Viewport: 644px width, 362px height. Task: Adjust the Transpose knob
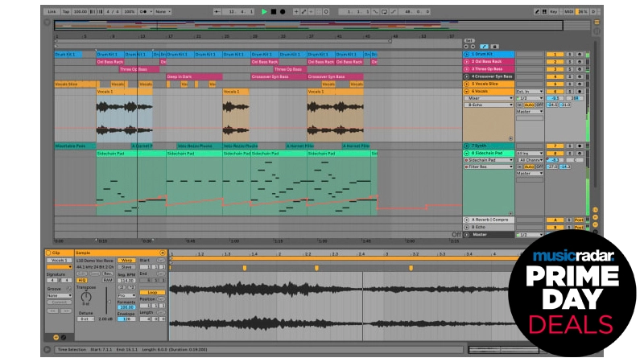[86, 297]
